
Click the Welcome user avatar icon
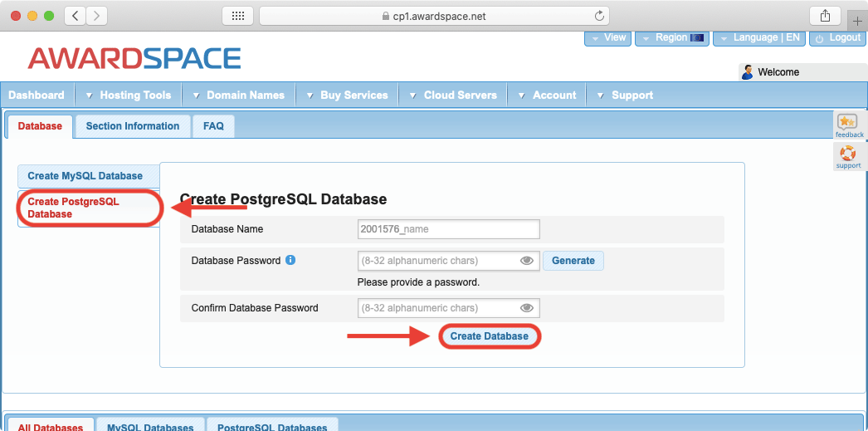747,72
